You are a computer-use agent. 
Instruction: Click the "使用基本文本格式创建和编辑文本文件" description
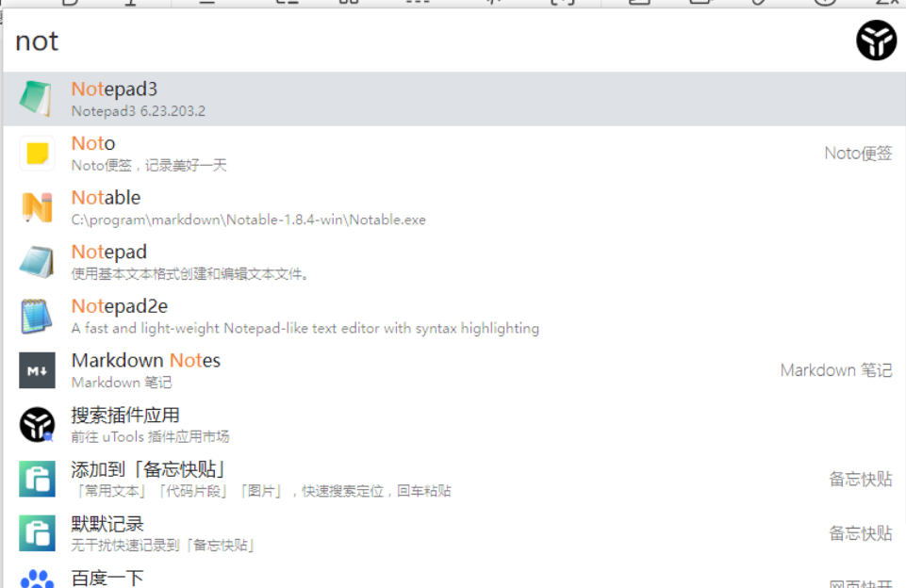(189, 274)
